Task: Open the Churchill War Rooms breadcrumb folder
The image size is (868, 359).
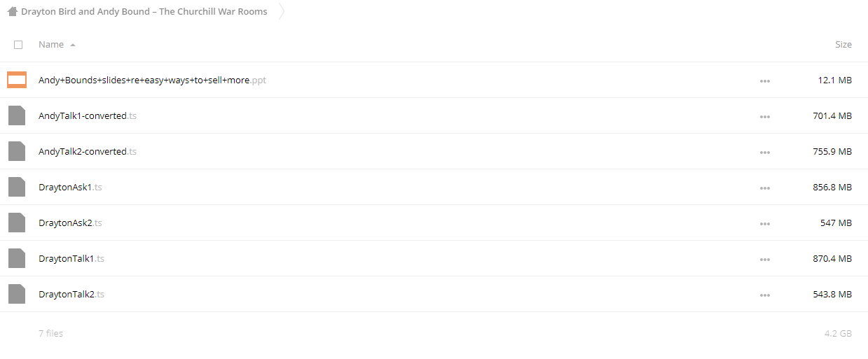Action: coord(144,12)
